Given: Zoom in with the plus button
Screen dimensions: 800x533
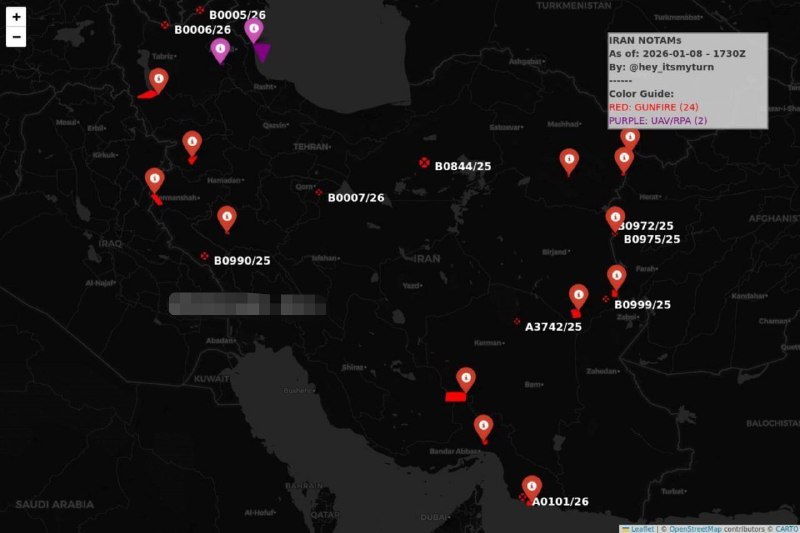Looking at the screenshot, I should tap(16, 17).
